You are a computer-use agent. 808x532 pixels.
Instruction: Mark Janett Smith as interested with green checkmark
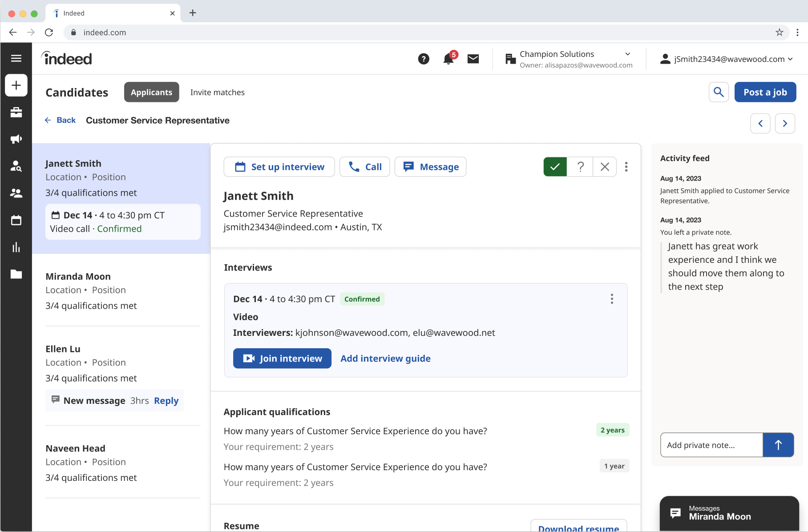point(554,167)
